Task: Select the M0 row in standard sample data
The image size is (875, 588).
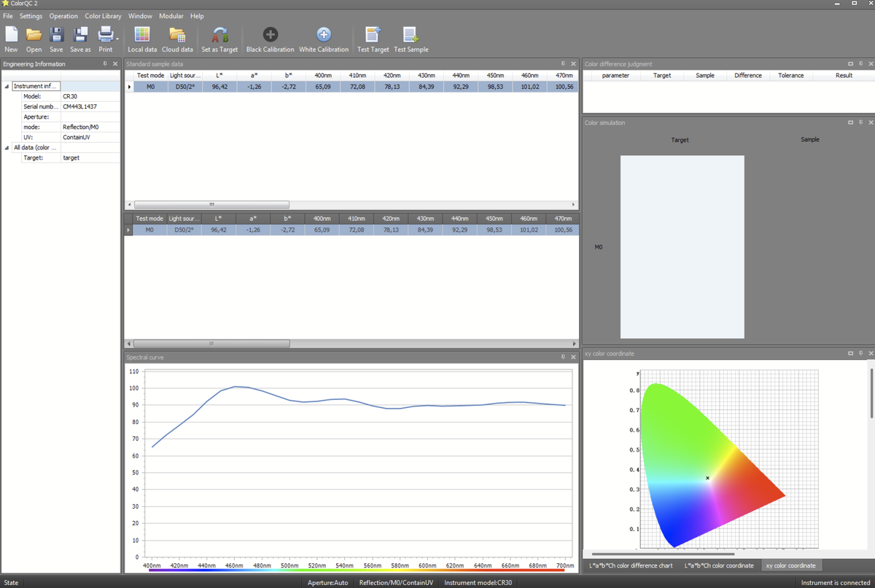Action: [150, 87]
